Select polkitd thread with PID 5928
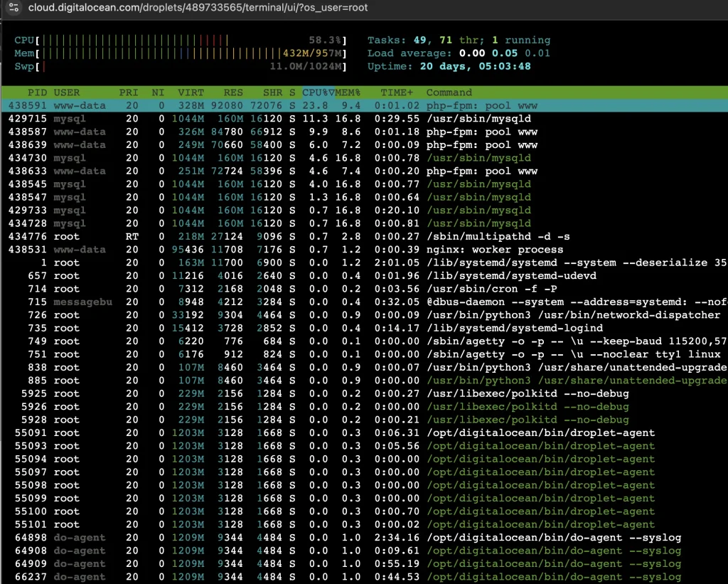The width and height of the screenshot is (728, 584). click(364, 420)
